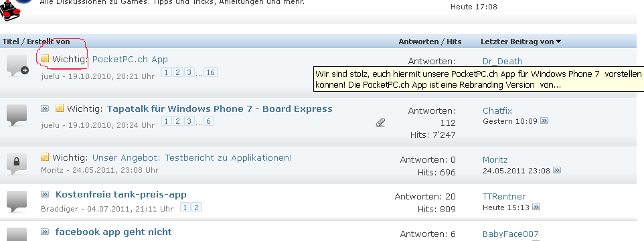Go to last post by Moritz

click(x=556, y=170)
